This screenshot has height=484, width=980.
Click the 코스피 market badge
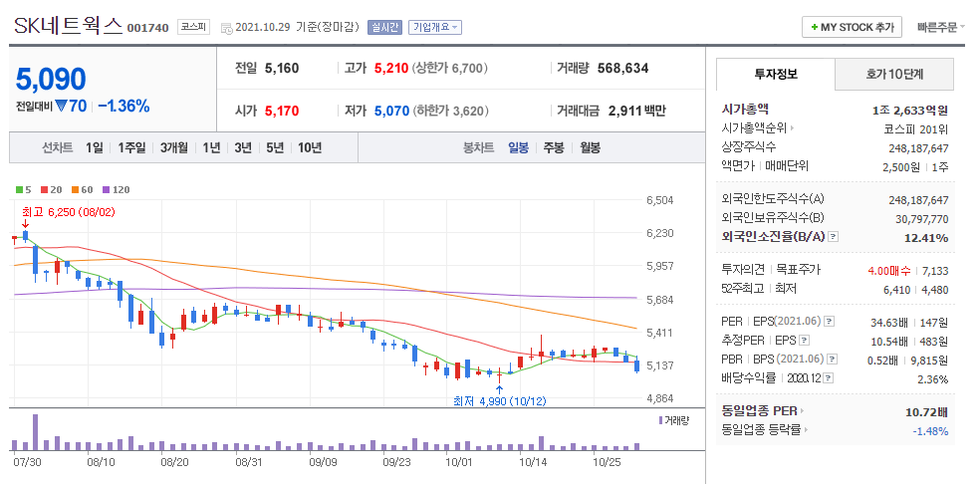coord(194,27)
